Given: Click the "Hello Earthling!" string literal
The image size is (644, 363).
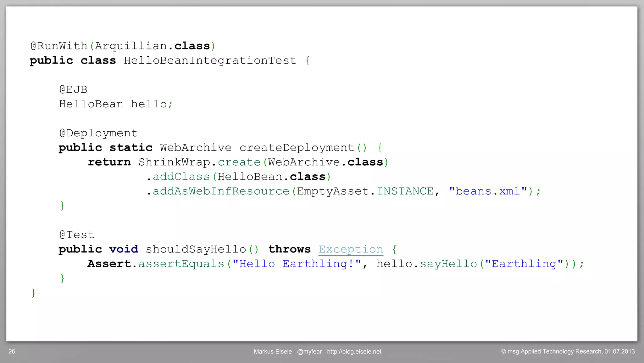Looking at the screenshot, I should coord(297,264).
